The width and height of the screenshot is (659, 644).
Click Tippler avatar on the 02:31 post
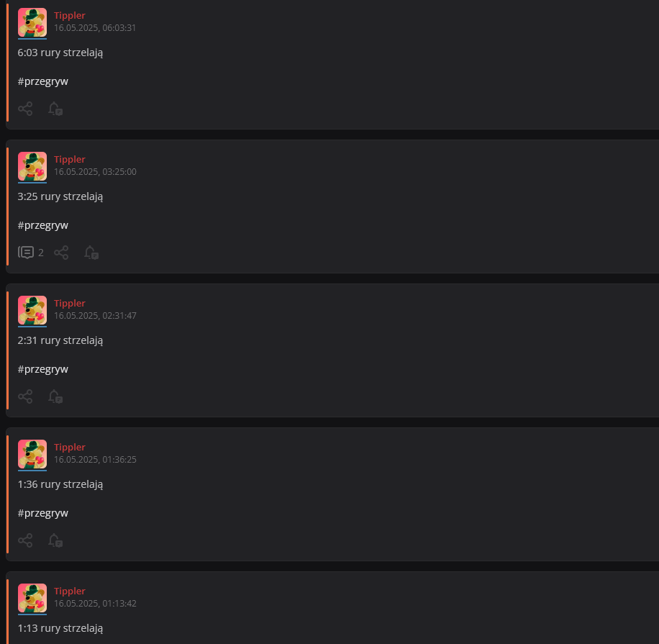coord(32,310)
